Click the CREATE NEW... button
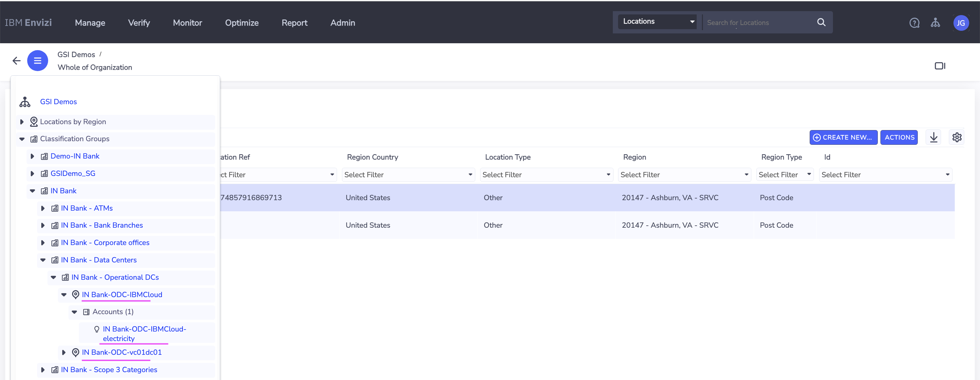The height and width of the screenshot is (380, 980). pos(843,137)
